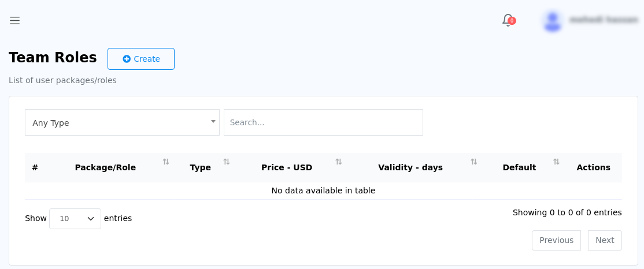Click the # column header
This screenshot has width=644, height=269.
pyautogui.click(x=35, y=167)
